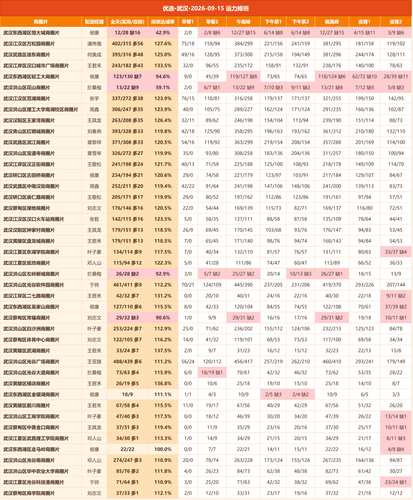Screen dimensions: 413x500
Task: Click the rate value '122.3%'
Action: tap(163, 263)
